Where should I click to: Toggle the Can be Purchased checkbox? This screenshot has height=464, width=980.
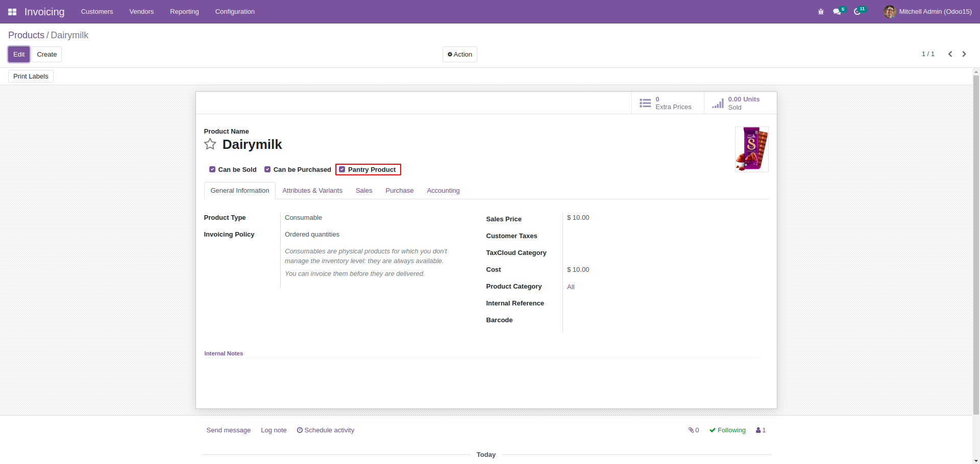[267, 169]
